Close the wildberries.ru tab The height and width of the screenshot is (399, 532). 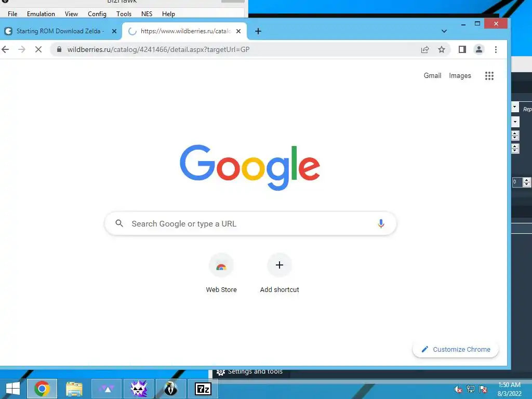pos(238,31)
